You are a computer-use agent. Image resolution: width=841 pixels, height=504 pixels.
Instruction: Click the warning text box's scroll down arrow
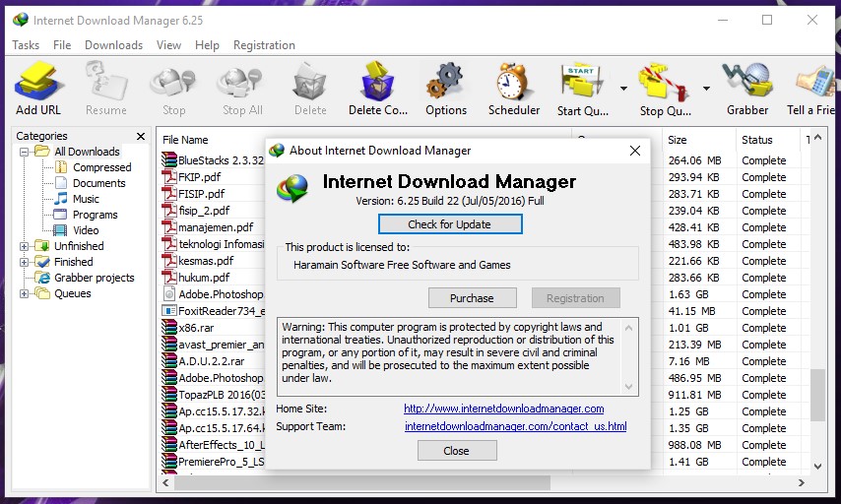tap(628, 387)
